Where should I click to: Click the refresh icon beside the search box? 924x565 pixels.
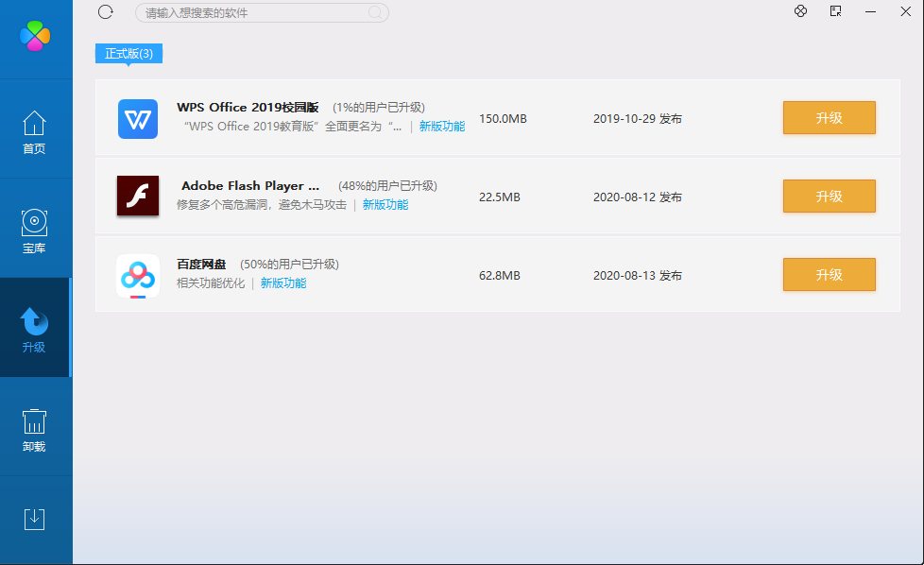106,11
